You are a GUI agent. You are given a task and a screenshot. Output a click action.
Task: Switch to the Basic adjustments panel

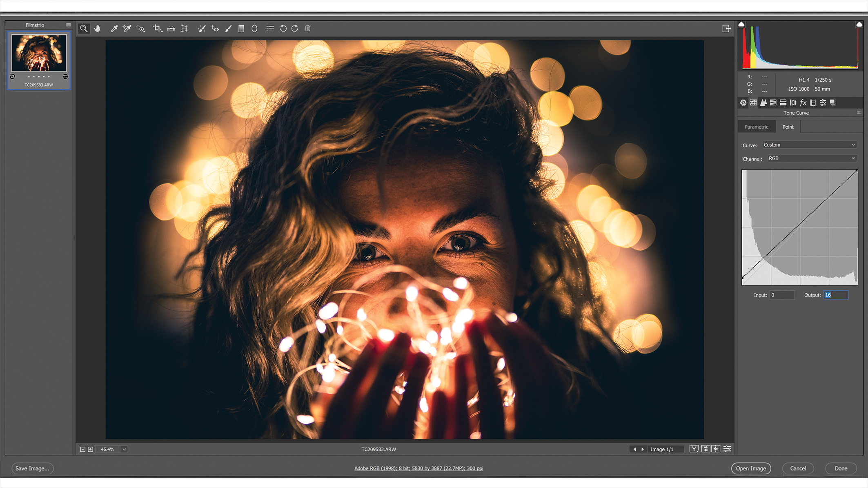click(x=743, y=103)
